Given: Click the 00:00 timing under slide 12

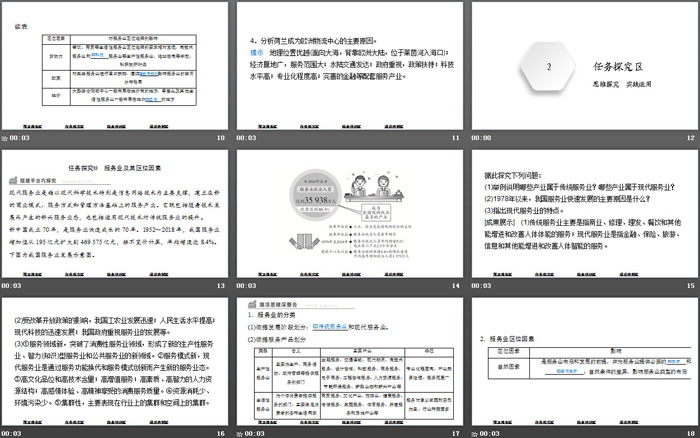Looking at the screenshot, I should pyautogui.click(x=481, y=138).
